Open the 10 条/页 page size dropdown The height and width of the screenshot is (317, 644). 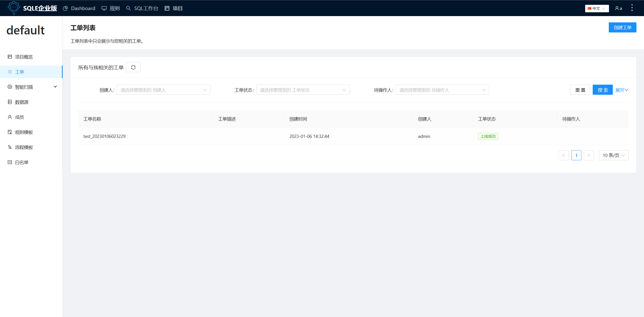point(614,155)
